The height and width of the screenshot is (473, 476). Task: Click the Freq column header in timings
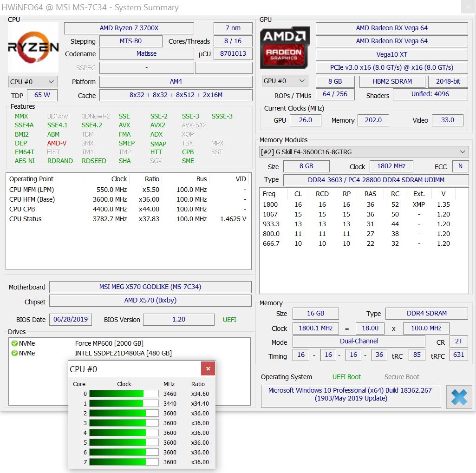pyautogui.click(x=274, y=194)
